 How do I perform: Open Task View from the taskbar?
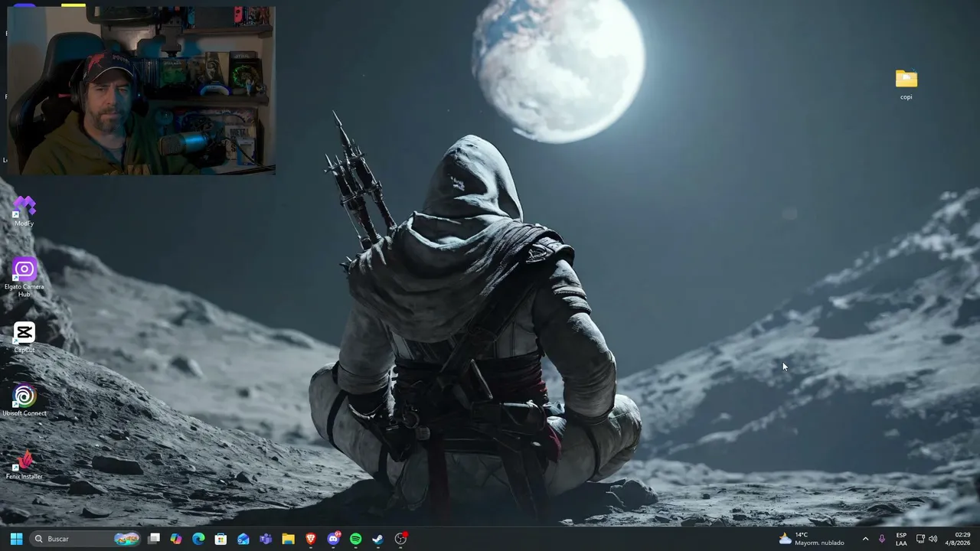tap(154, 539)
